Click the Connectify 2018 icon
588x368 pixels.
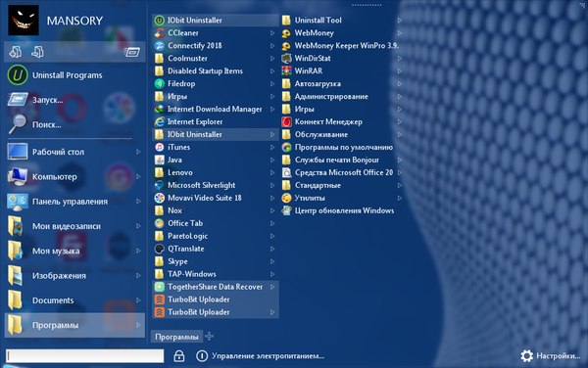(x=160, y=46)
